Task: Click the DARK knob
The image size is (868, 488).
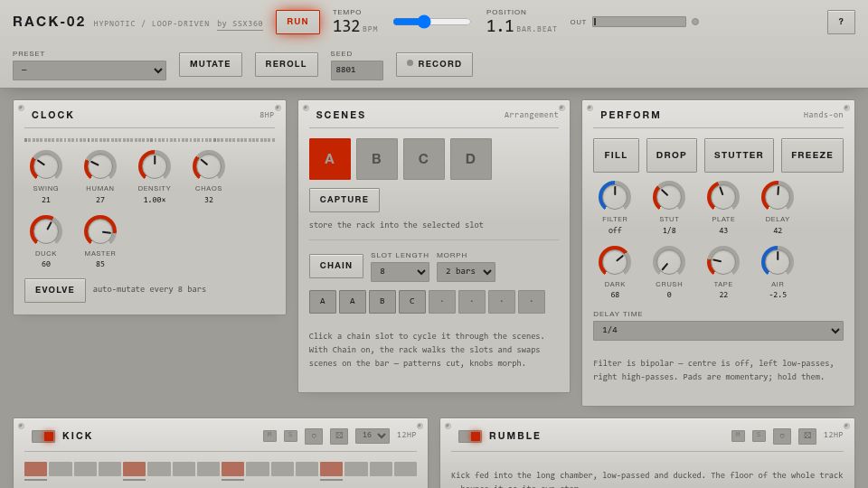Action: click(615, 262)
